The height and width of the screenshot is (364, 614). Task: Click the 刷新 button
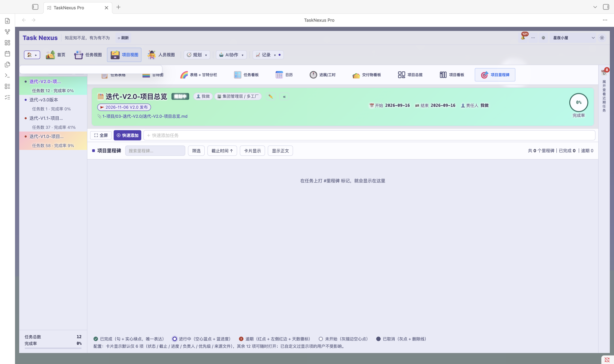123,38
